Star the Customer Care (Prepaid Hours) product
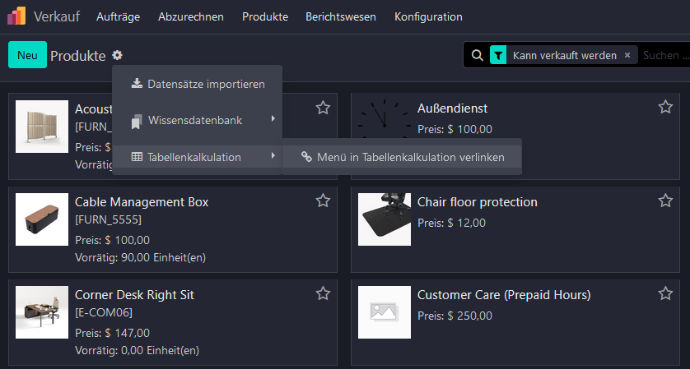This screenshot has width=690, height=369. pyautogui.click(x=665, y=293)
